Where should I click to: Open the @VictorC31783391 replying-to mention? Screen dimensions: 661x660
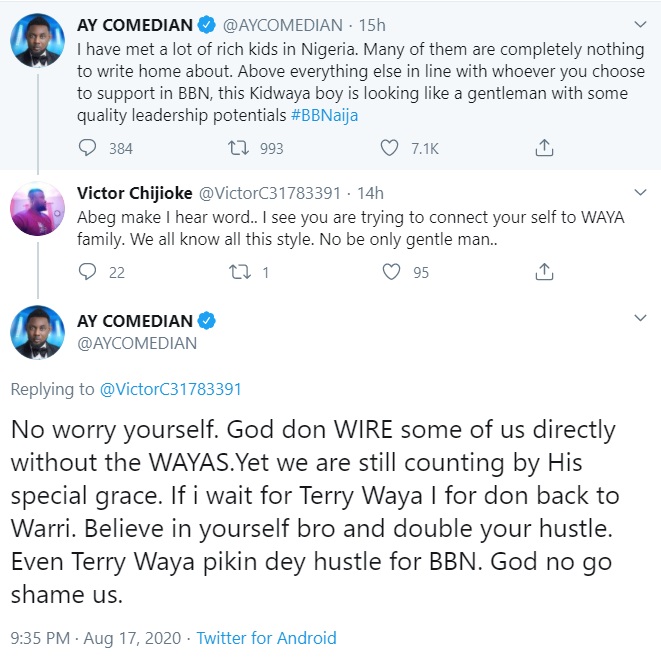[170, 389]
